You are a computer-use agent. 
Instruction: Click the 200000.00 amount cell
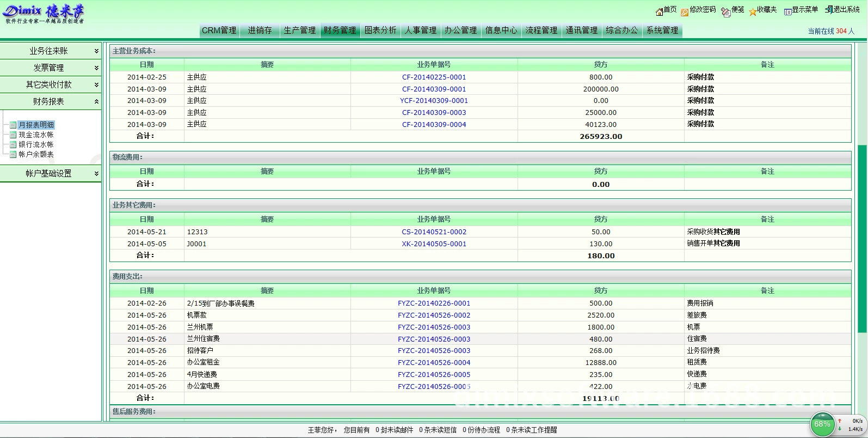(x=601, y=89)
